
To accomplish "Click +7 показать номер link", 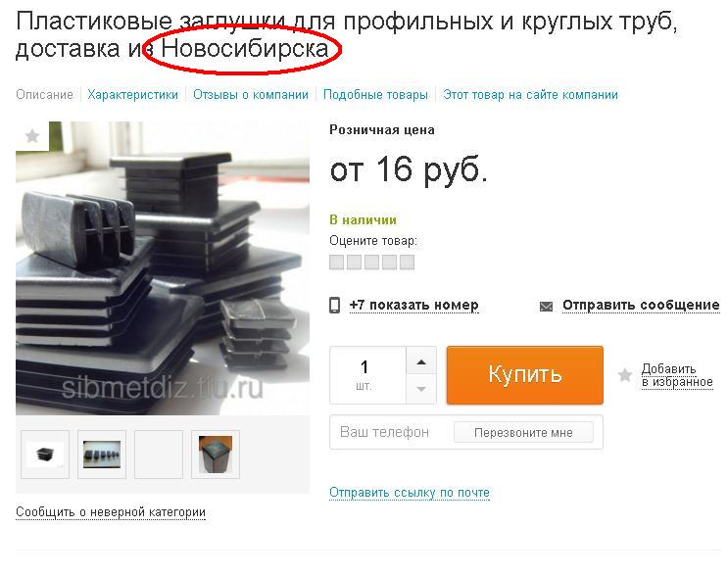I will pyautogui.click(x=413, y=306).
